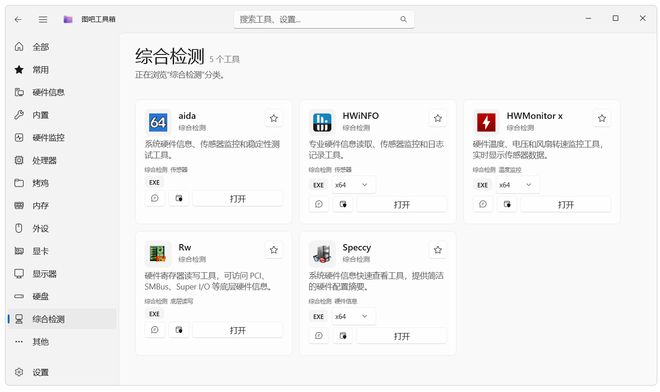Open the 显示器 category

point(61,274)
